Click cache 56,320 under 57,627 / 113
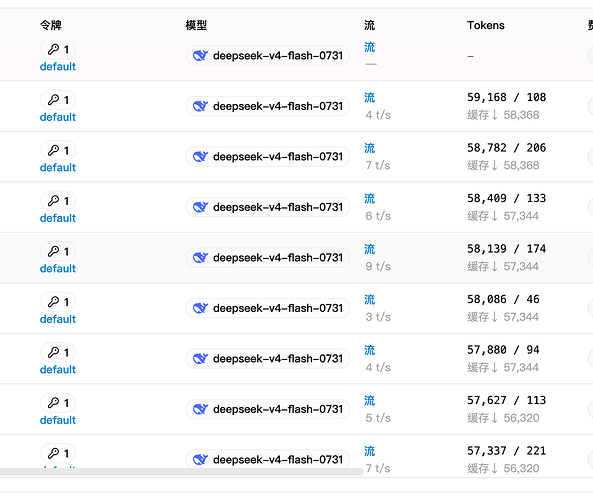The height and width of the screenshot is (500, 593). [503, 418]
